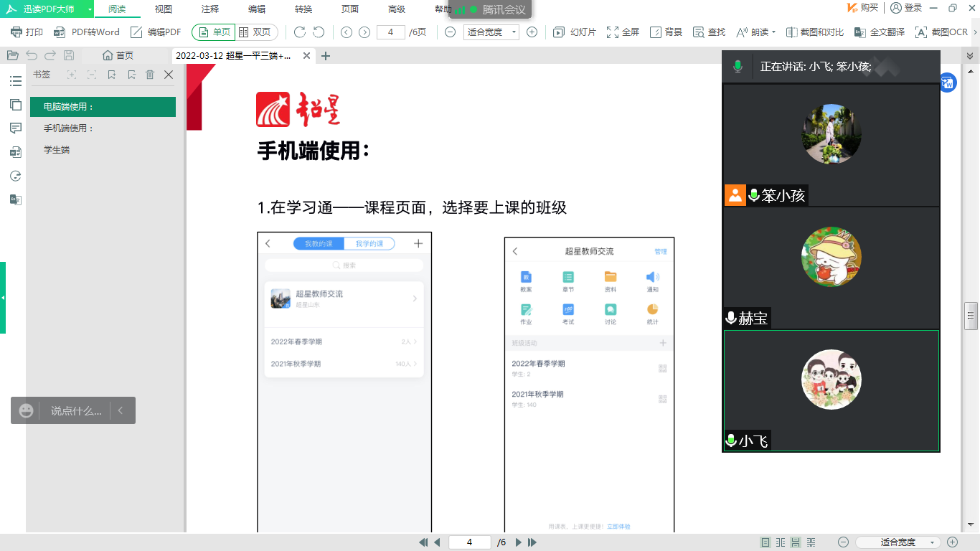The height and width of the screenshot is (551, 980).
Task: Open the 注释 menu tab
Action: [210, 9]
